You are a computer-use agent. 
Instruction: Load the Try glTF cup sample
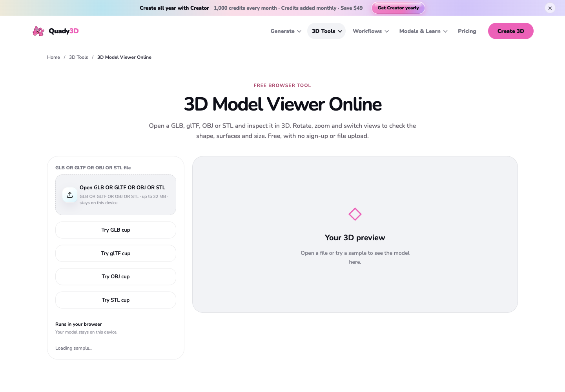116,253
